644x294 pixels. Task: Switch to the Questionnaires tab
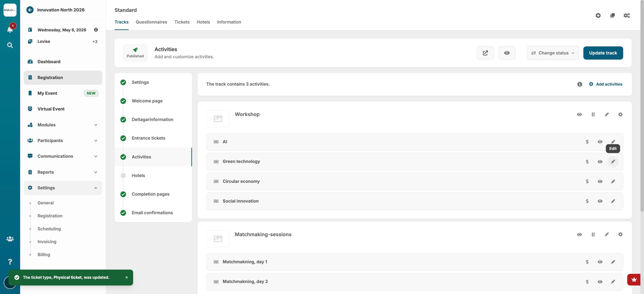click(x=151, y=22)
